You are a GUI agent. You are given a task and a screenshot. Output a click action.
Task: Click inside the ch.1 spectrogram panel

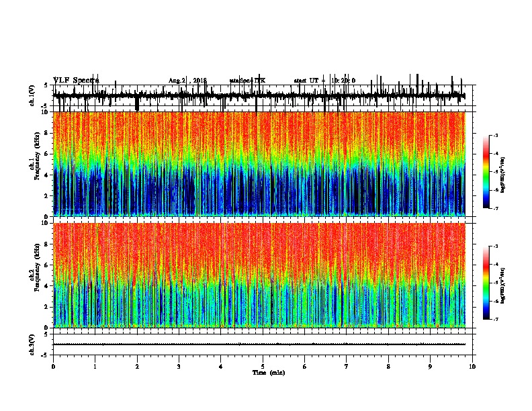(259, 164)
